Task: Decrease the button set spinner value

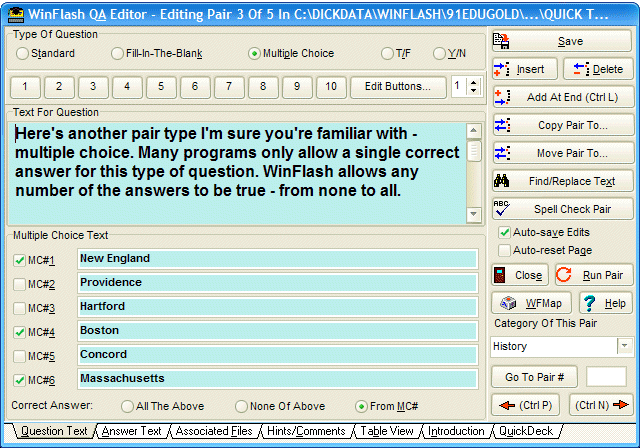Action: point(473,91)
